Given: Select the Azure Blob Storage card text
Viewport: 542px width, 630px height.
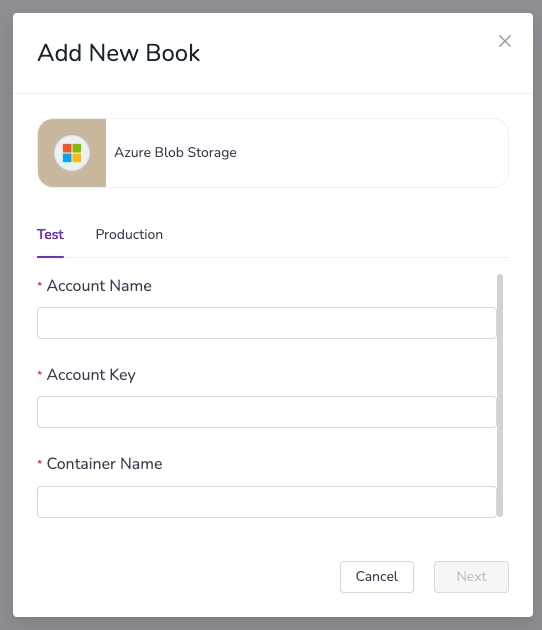Looking at the screenshot, I should [x=175, y=153].
